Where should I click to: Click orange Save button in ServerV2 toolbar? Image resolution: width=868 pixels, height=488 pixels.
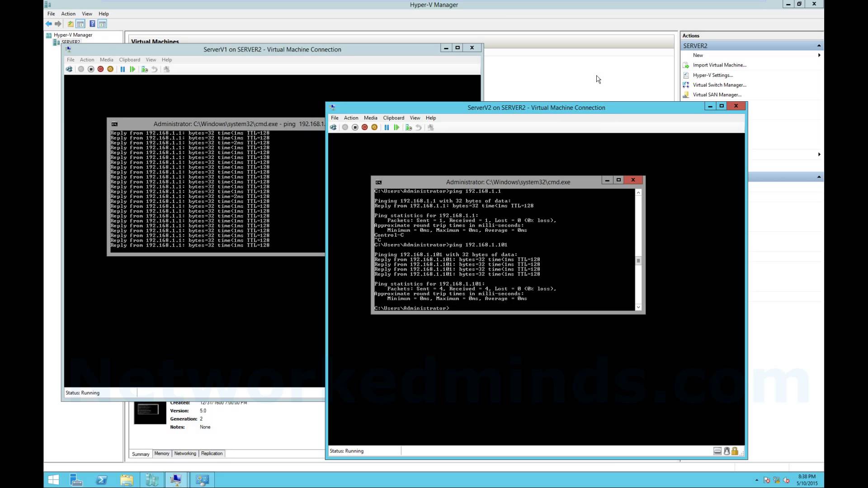click(374, 127)
